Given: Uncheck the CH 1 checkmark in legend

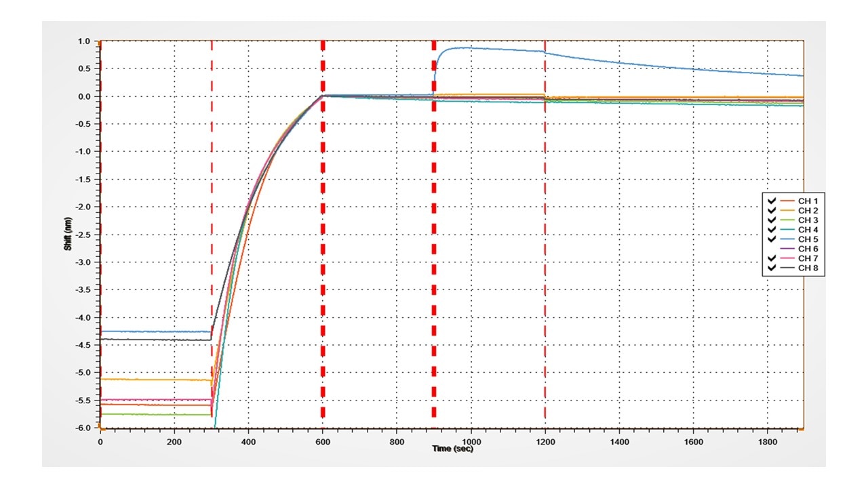Looking at the screenshot, I should (772, 201).
